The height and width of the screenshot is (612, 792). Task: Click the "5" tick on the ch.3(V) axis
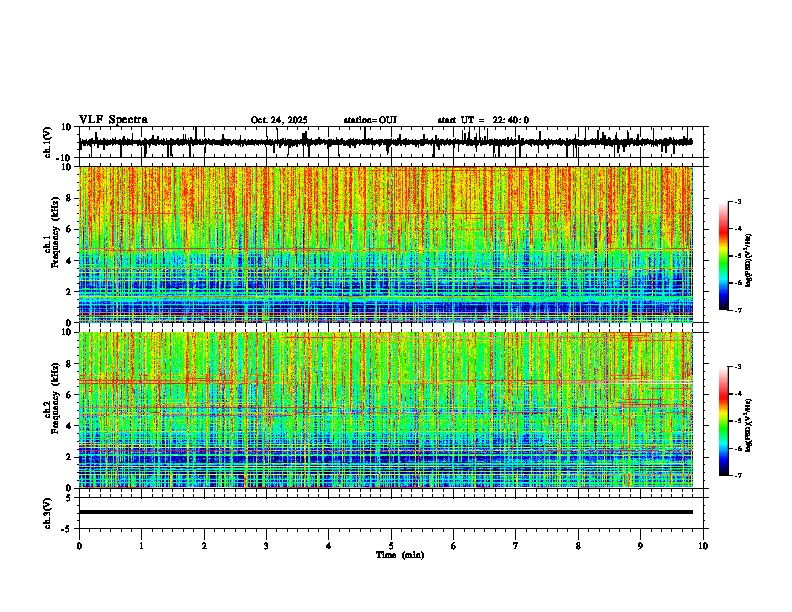pos(70,498)
